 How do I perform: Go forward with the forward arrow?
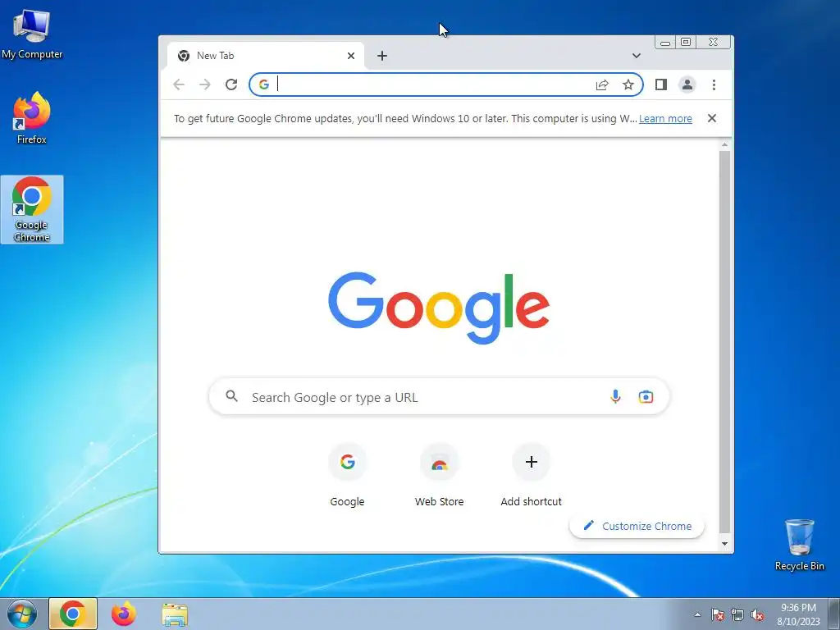(x=204, y=84)
